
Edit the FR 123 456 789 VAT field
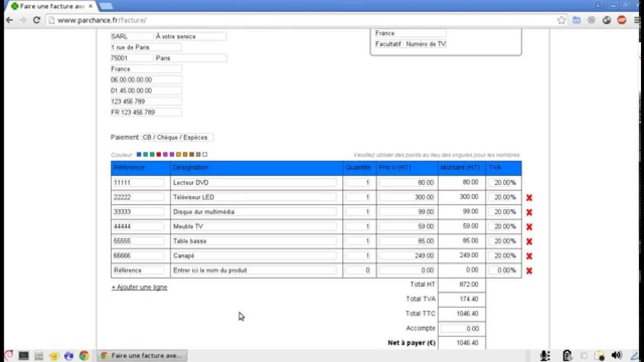[x=146, y=112]
